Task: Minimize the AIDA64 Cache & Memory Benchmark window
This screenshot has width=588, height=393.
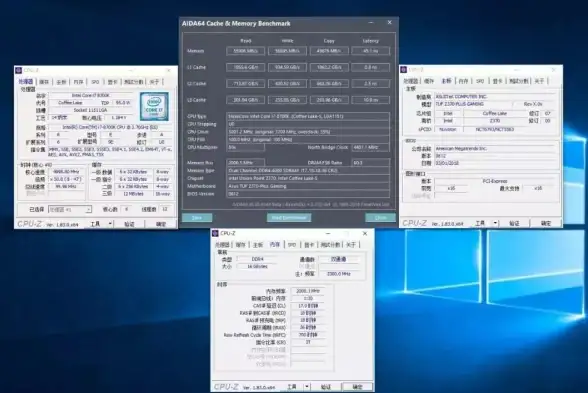Action: [371, 22]
